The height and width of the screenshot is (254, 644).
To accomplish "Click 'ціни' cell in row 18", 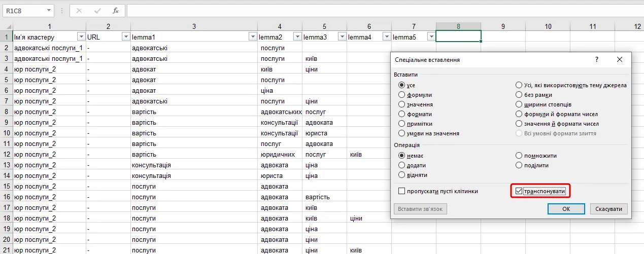I will coord(369,218).
